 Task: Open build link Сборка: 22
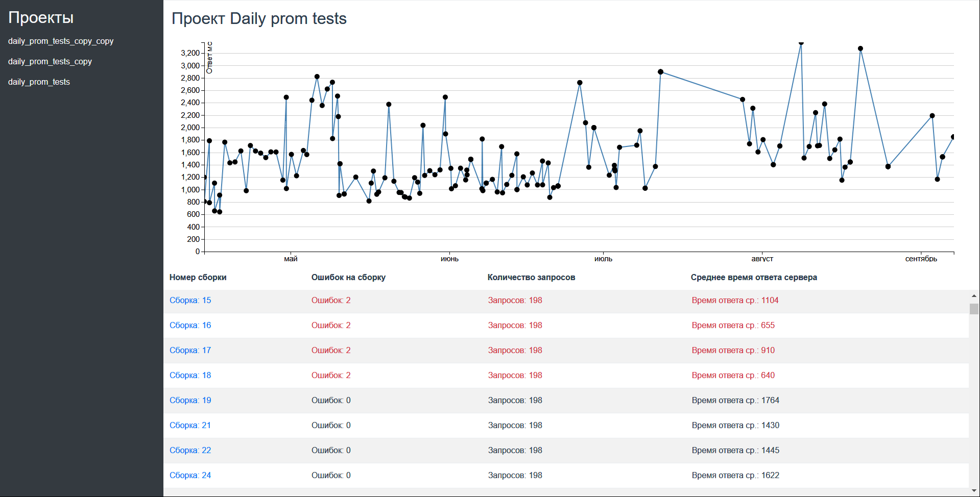(x=190, y=450)
